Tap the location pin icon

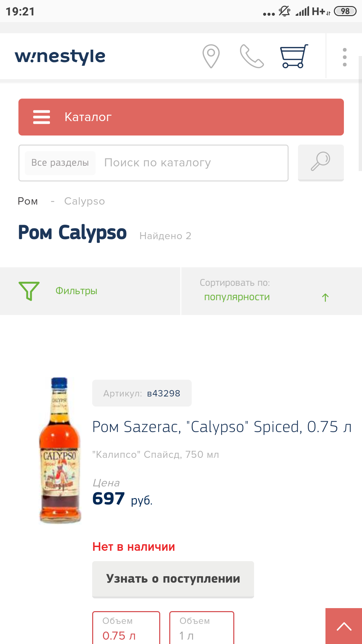click(211, 56)
